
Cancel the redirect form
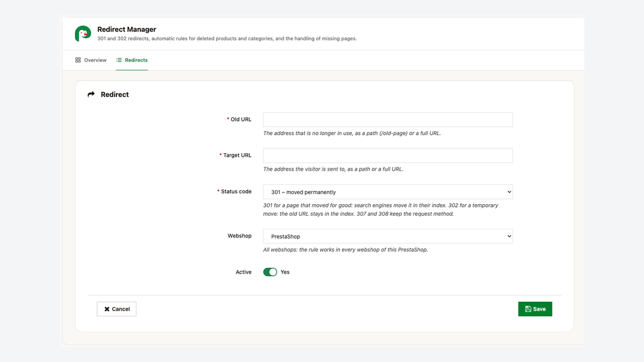click(x=117, y=309)
